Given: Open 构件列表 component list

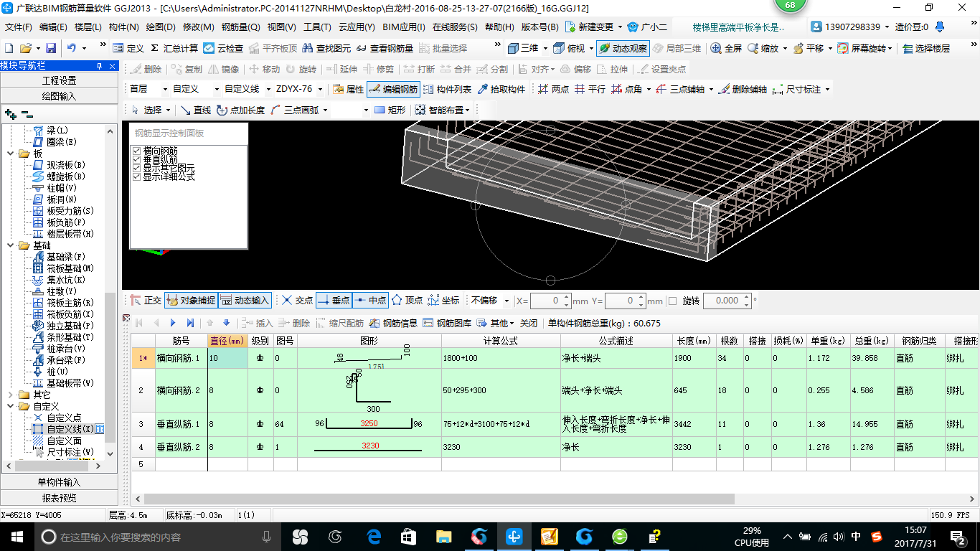Looking at the screenshot, I should click(447, 90).
